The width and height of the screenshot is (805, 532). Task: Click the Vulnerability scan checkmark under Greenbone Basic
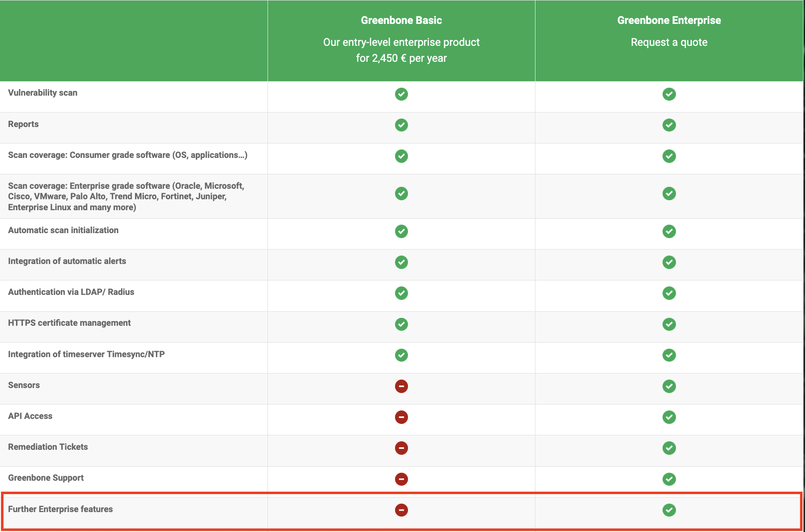pyautogui.click(x=401, y=94)
